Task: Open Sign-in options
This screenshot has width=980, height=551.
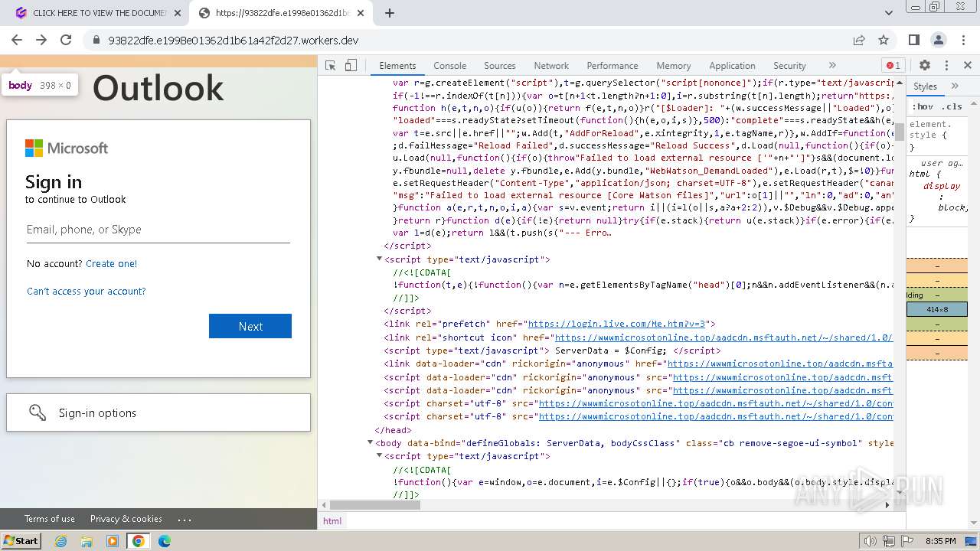Action: pos(158,412)
